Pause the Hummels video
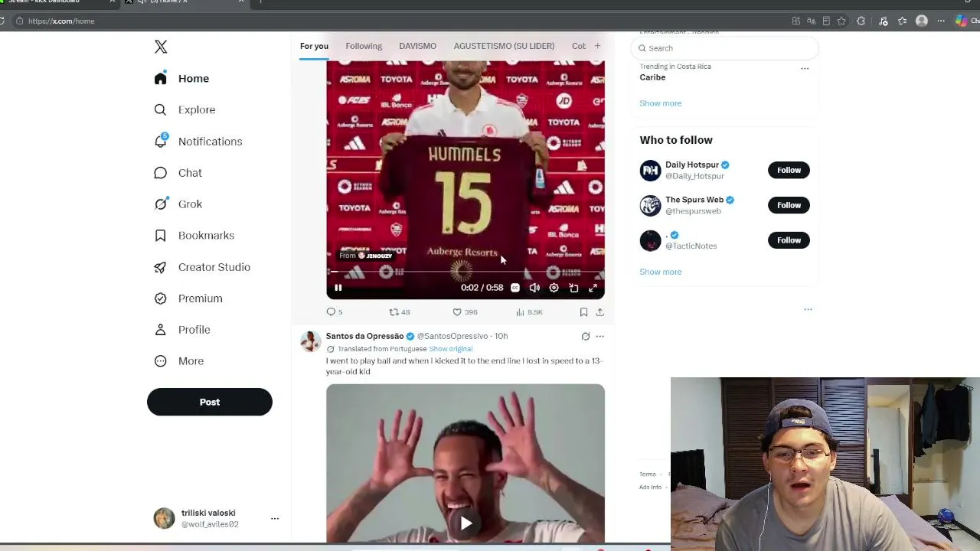 (x=338, y=288)
